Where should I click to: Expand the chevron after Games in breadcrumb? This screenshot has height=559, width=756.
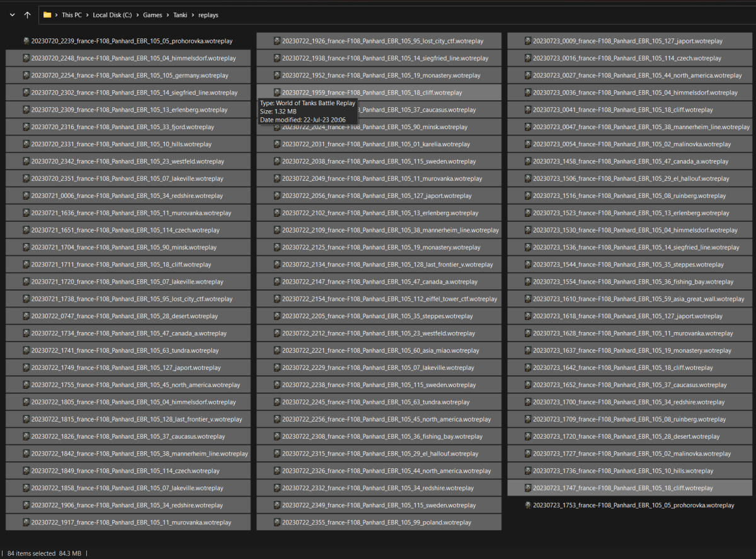point(167,14)
